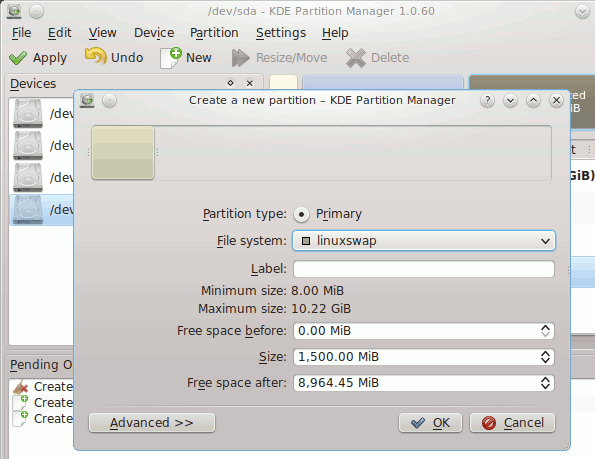Viewport: 595px width, 459px height.
Task: Click the main window's partition manager title icon
Action: 14,11
